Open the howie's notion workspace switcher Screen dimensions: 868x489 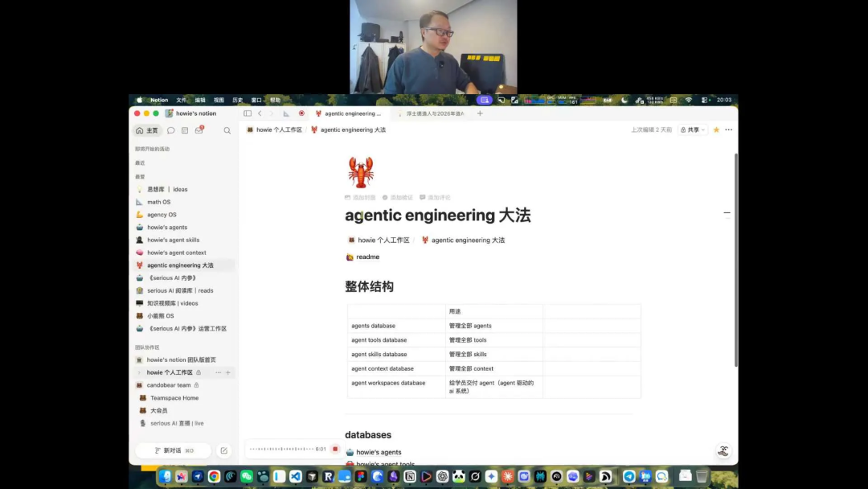tap(191, 113)
